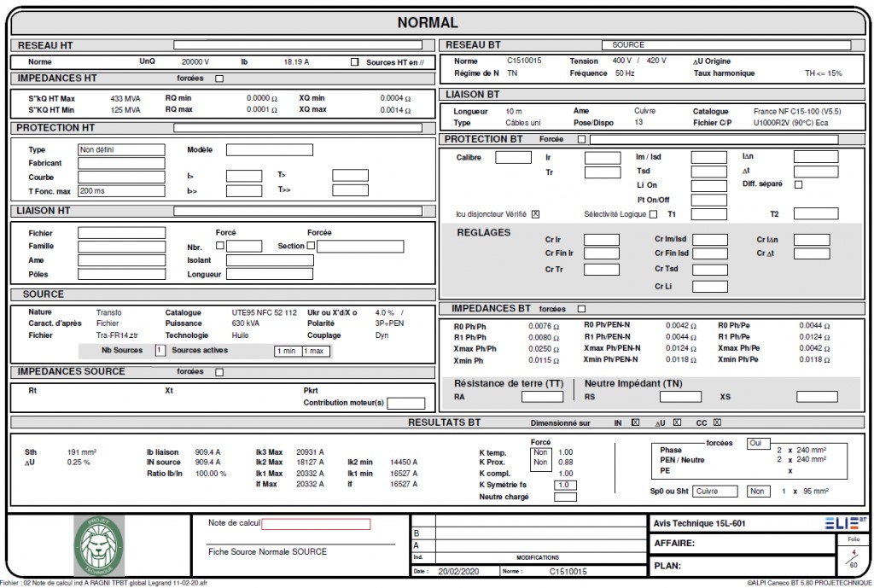Toggle the IMPEDANCES HT forcées checkbox
The image size is (874, 588).
[219, 78]
